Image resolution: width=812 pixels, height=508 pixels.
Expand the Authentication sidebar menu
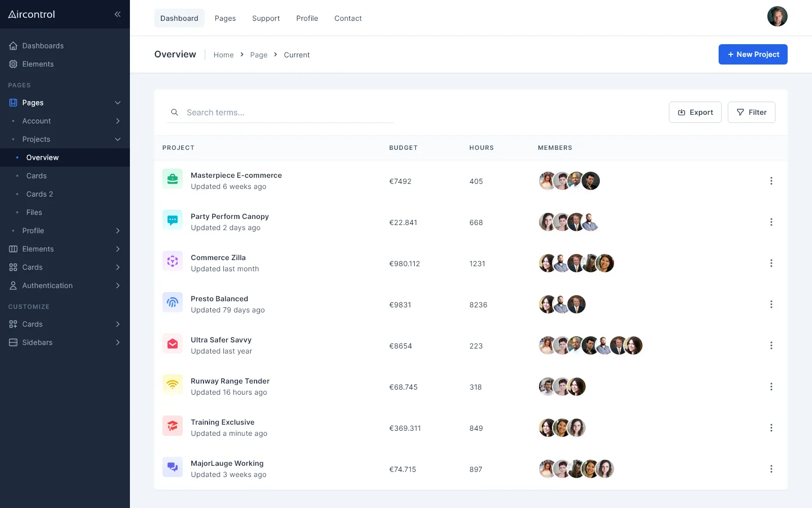pyautogui.click(x=118, y=285)
